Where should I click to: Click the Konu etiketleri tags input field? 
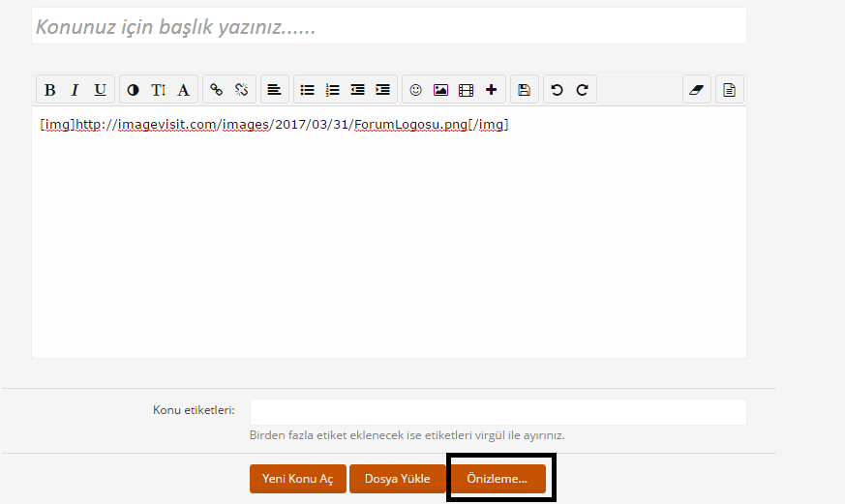498,412
